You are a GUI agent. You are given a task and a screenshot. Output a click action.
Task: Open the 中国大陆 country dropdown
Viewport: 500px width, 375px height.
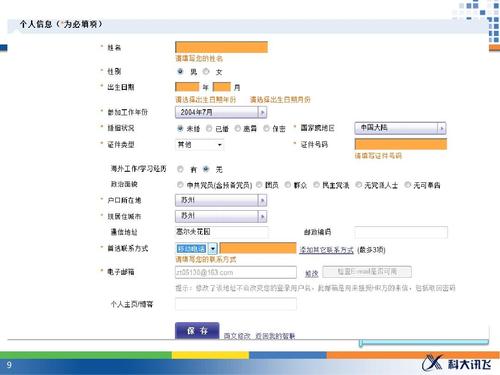(x=400, y=128)
